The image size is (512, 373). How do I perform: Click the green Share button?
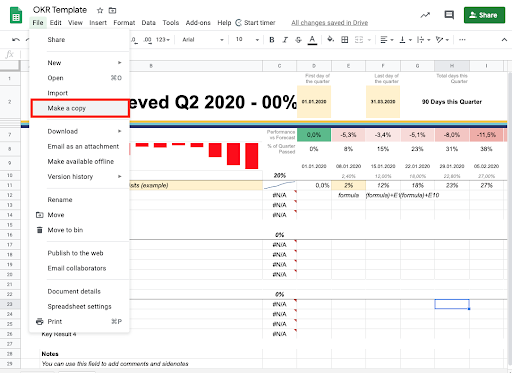tap(484, 15)
